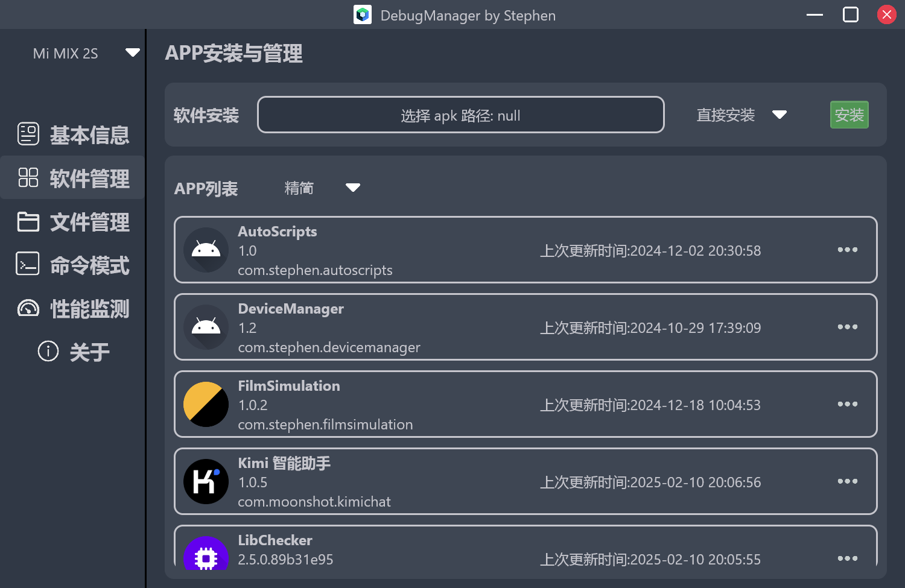
Task: Click the Kimi 智能助手 app icon
Action: 206,481
